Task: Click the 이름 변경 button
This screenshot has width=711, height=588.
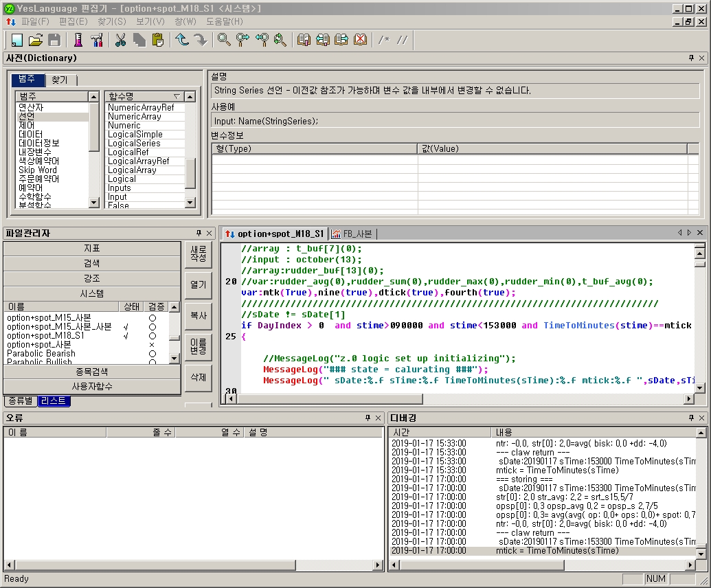Action: [x=198, y=348]
